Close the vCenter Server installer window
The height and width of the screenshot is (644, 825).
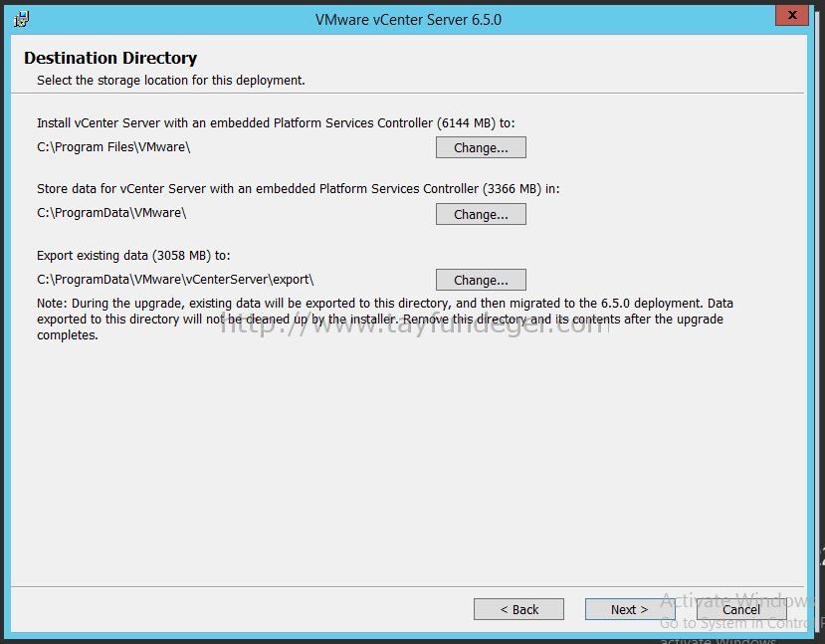792,15
